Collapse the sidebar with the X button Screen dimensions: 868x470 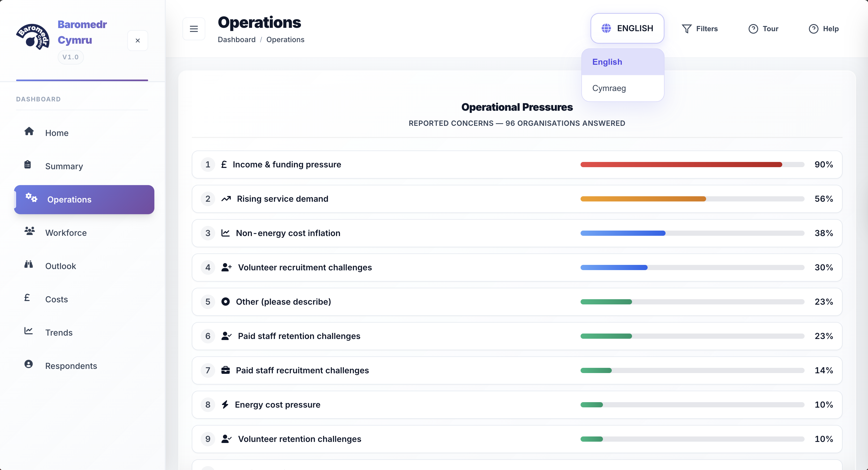coord(138,41)
